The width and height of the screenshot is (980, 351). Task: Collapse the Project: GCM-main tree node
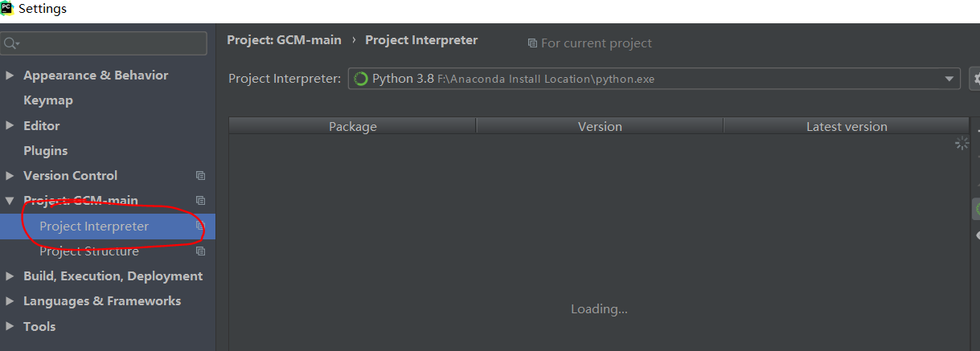pos(10,201)
